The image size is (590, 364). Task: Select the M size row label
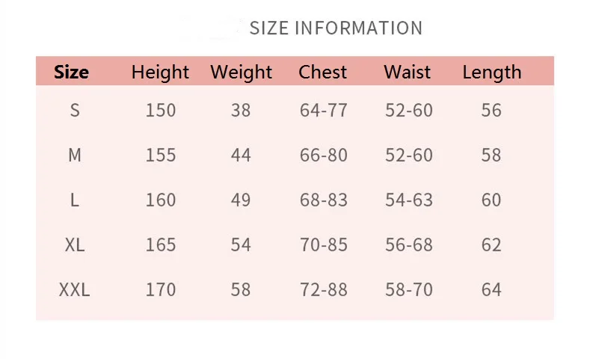[x=75, y=155]
